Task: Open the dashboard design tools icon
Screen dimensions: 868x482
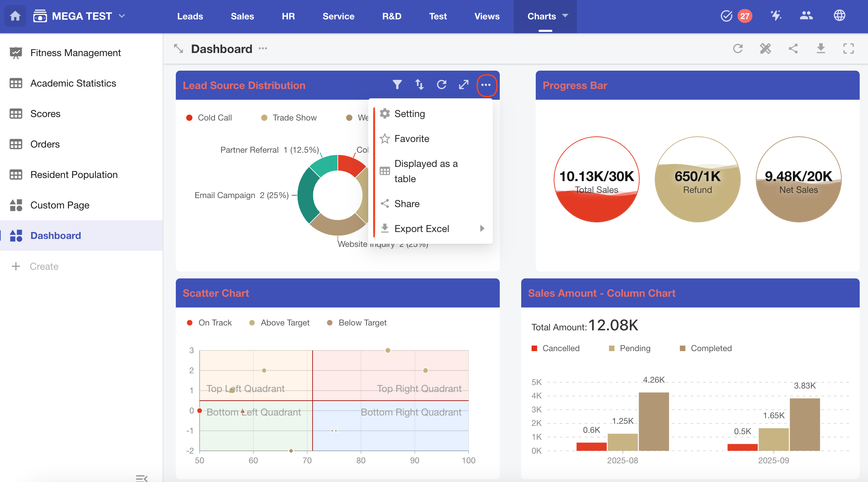Action: pos(766,48)
